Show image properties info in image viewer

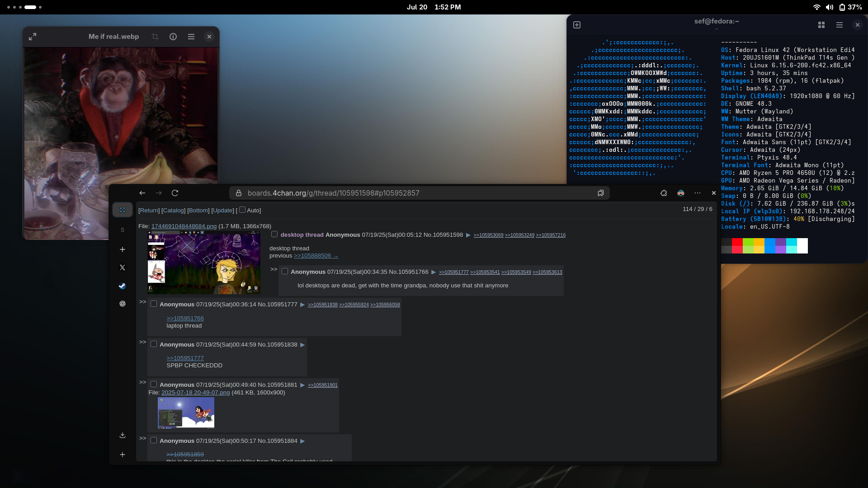173,37
